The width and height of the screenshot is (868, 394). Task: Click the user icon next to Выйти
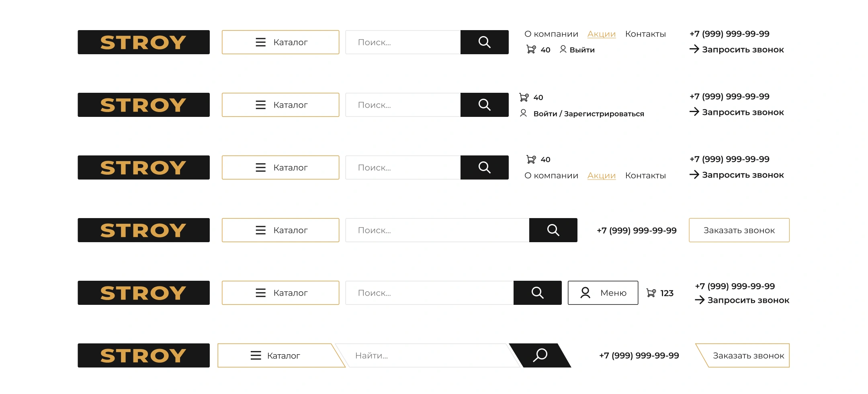coord(563,49)
